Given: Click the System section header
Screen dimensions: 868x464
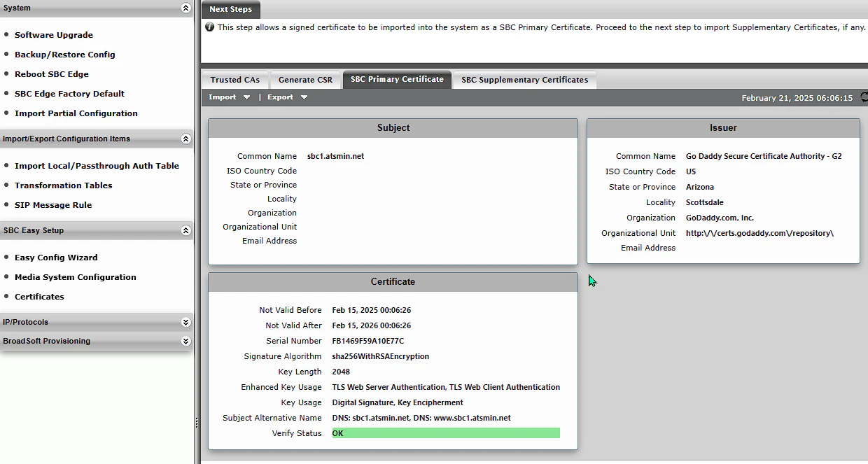Looking at the screenshot, I should tap(97, 8).
